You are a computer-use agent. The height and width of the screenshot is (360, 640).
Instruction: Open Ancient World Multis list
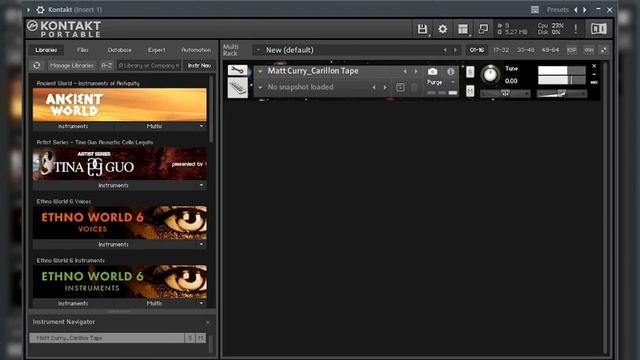pos(155,127)
